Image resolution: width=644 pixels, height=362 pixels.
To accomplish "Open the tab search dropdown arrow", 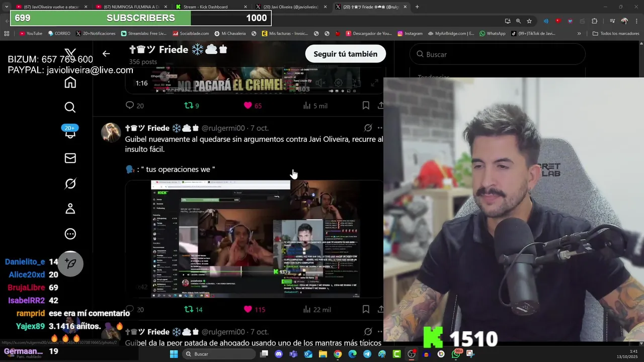I will click(x=6, y=7).
